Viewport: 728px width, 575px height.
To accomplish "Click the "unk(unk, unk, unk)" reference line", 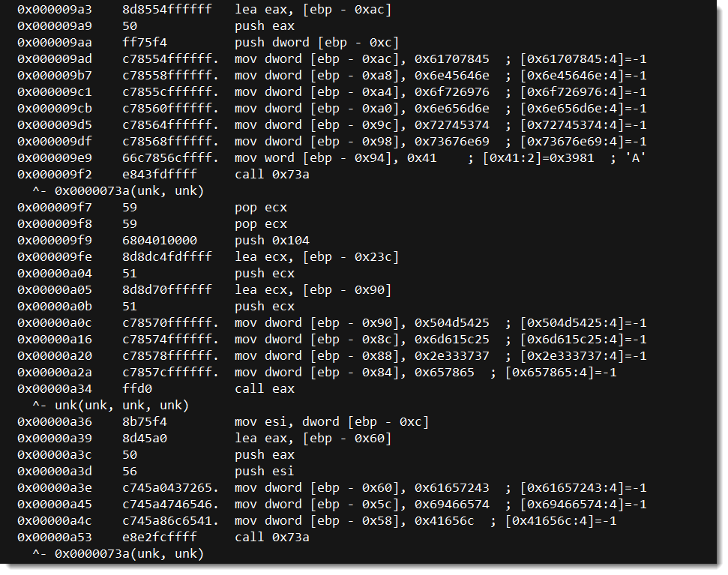I will pyautogui.click(x=110, y=406).
